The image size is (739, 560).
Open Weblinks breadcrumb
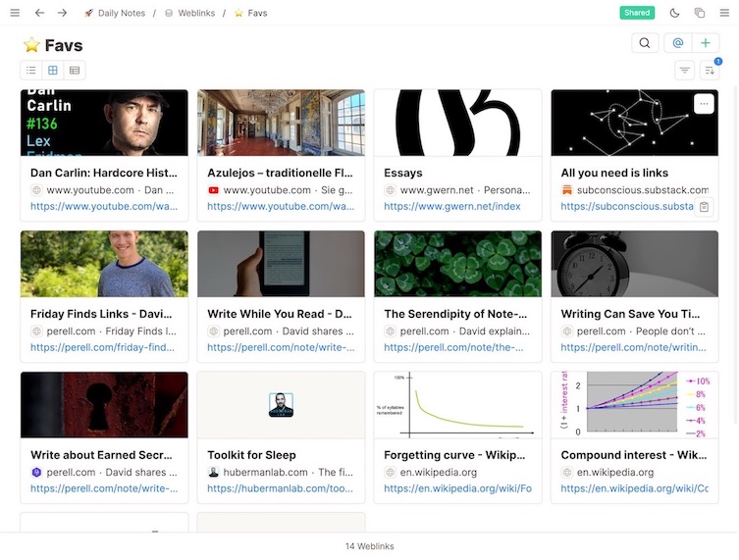190,13
